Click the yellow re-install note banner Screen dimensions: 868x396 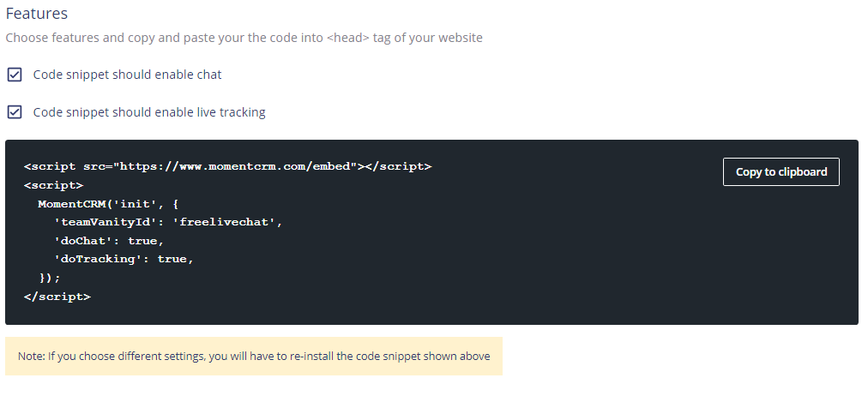(x=253, y=356)
